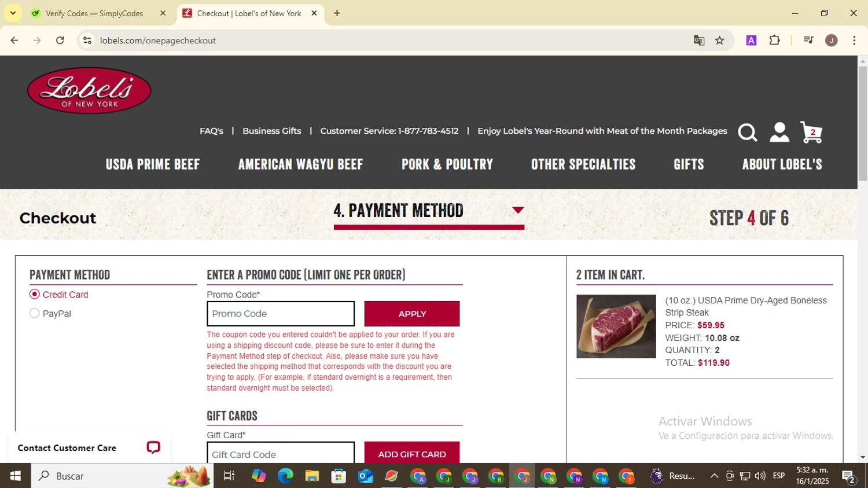Viewport: 868px width, 488px height.
Task: Open the tab search dropdown in Chrome
Action: click(13, 13)
